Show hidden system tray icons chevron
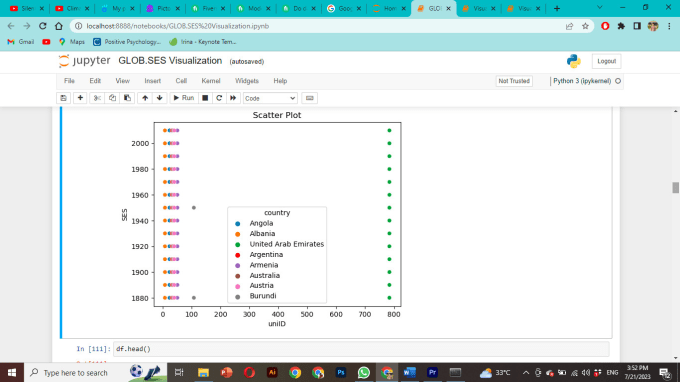Image resolution: width=680 pixels, height=382 pixels. pos(526,373)
